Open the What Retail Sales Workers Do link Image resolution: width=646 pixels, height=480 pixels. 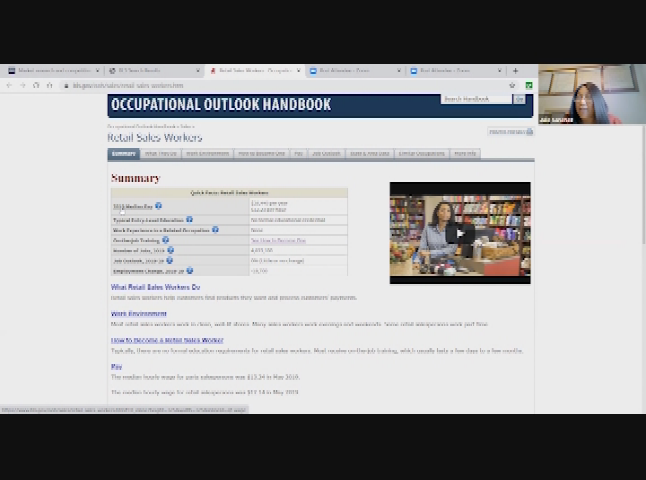pos(155,287)
